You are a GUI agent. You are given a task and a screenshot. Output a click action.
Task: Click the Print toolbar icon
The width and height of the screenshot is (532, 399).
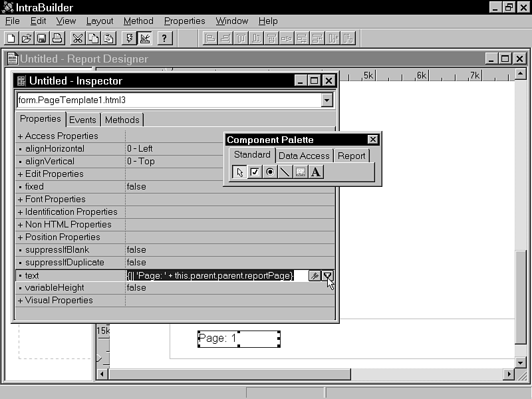pos(57,38)
